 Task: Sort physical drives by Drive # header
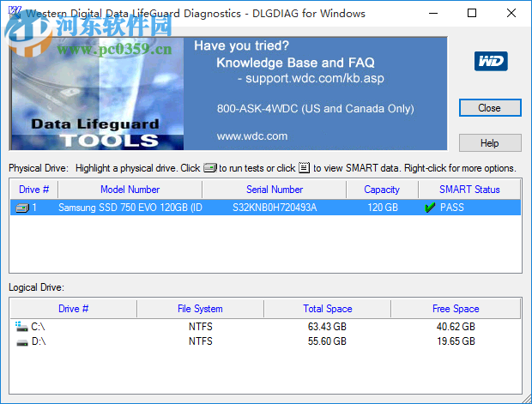click(34, 190)
